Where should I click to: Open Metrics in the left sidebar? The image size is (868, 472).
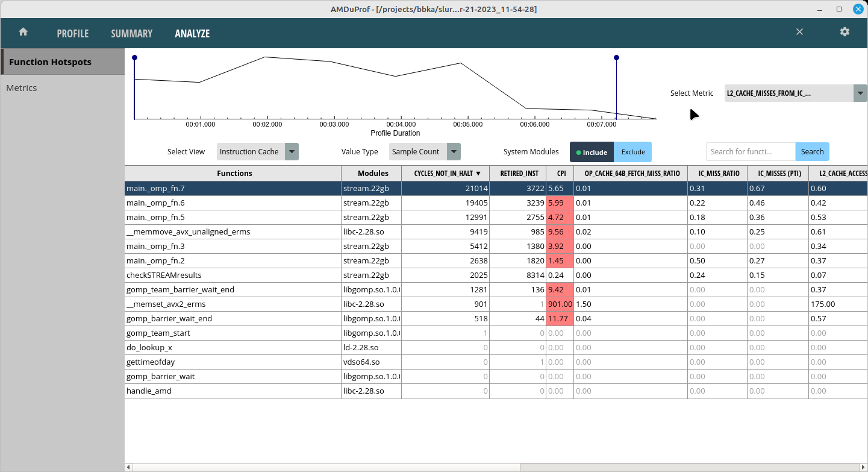[22, 88]
